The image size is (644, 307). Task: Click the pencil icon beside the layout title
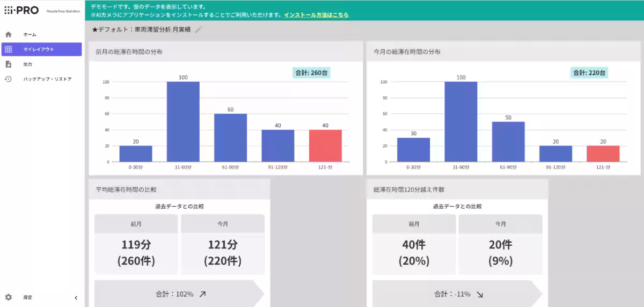click(x=199, y=30)
